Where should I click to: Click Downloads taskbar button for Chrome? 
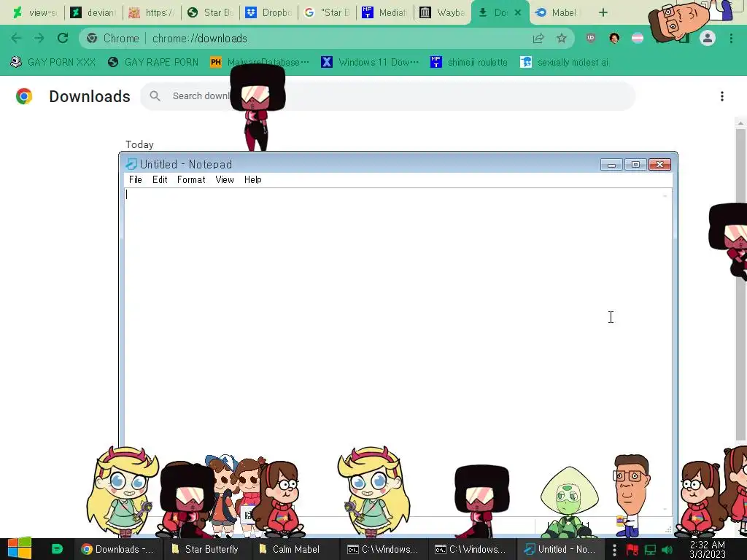(118, 550)
